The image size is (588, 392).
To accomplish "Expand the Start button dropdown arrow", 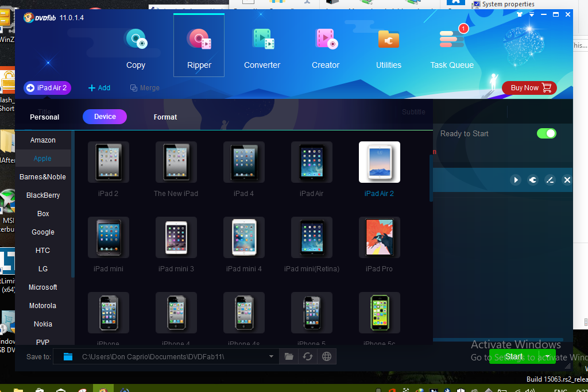I will click(547, 356).
